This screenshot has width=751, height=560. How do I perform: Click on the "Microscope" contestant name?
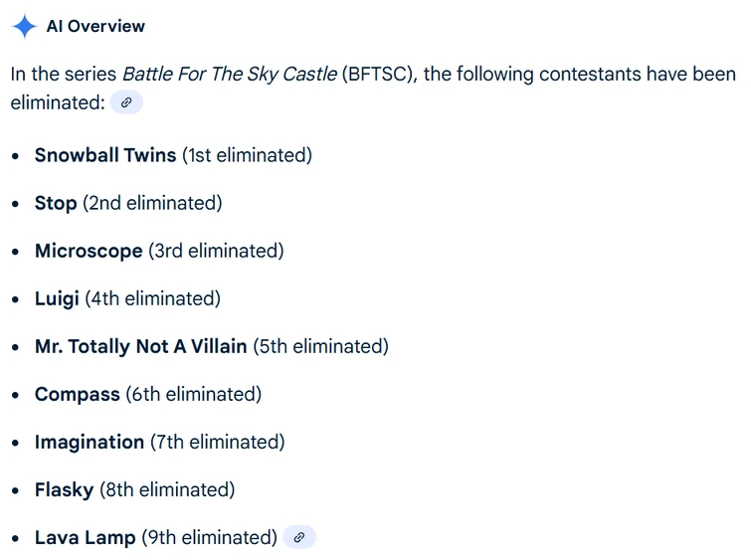pos(89,251)
